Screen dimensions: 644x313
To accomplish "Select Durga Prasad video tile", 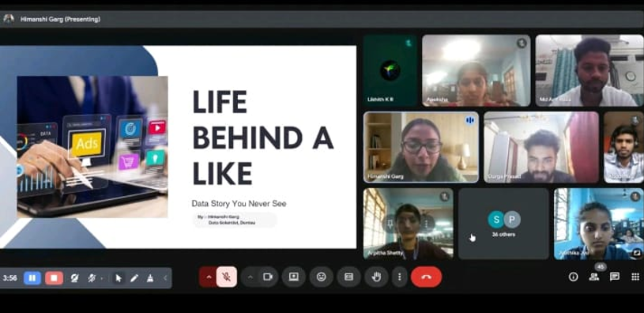I will 541,147.
